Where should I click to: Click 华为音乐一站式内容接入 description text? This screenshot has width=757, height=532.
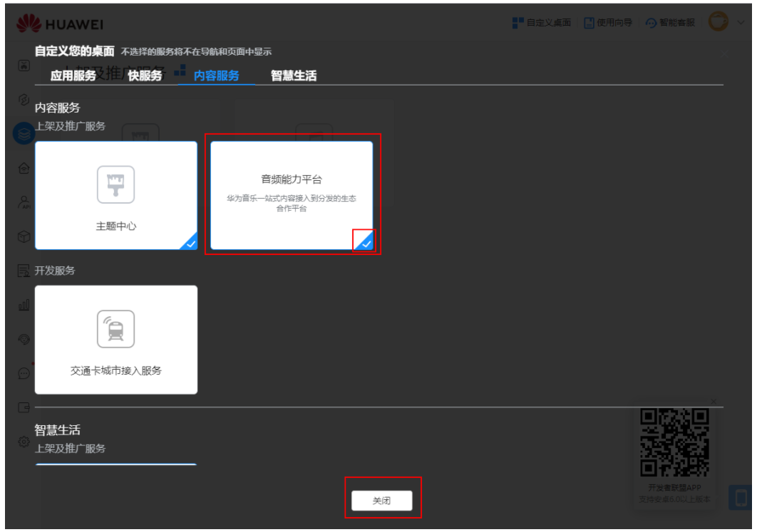292,203
